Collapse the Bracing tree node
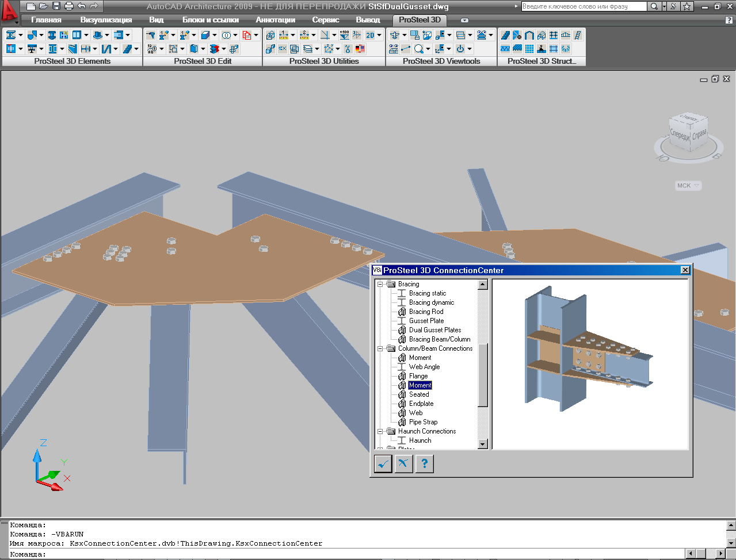The width and height of the screenshot is (736, 560). tap(380, 284)
